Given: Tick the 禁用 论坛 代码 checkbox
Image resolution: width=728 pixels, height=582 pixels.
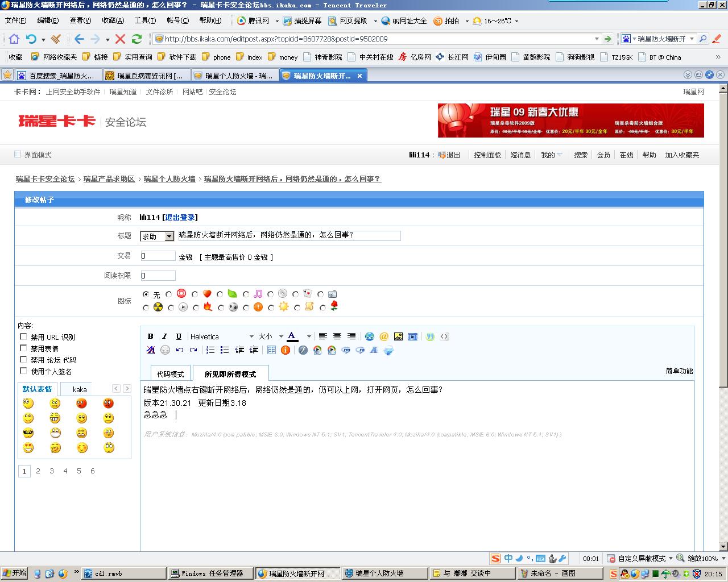Looking at the screenshot, I should click(x=23, y=359).
